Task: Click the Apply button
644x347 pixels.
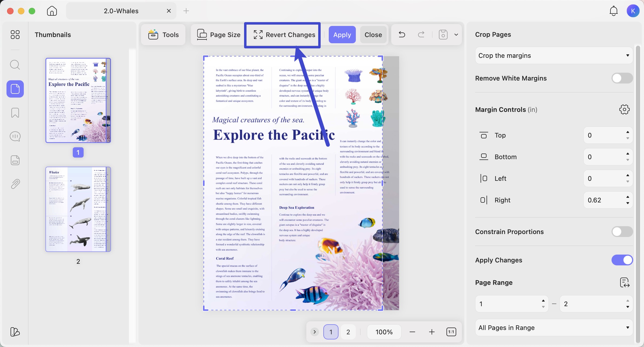Action: tap(342, 35)
